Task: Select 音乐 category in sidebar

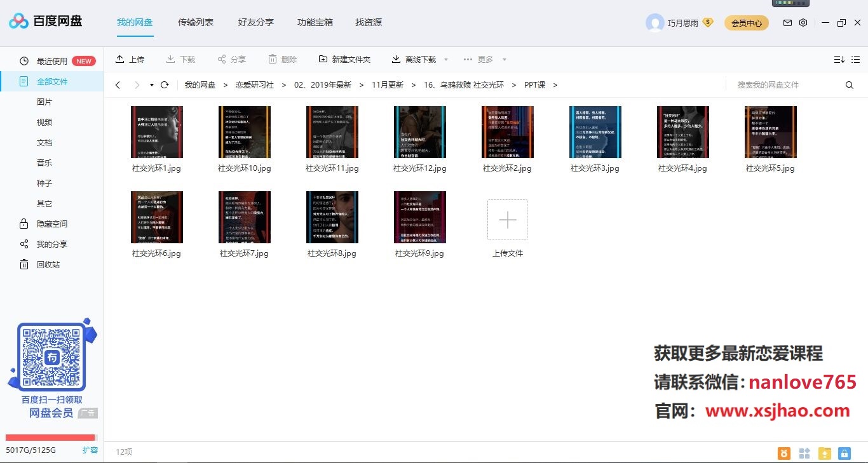Action: click(x=44, y=163)
